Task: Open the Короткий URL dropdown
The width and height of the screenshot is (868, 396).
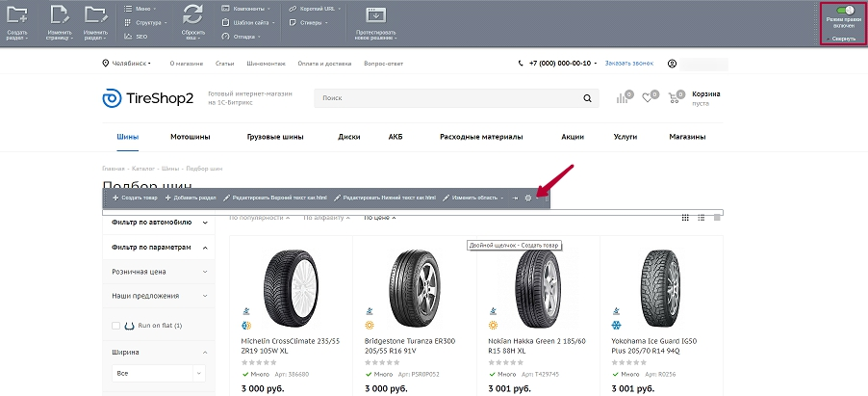Action: tap(316, 9)
